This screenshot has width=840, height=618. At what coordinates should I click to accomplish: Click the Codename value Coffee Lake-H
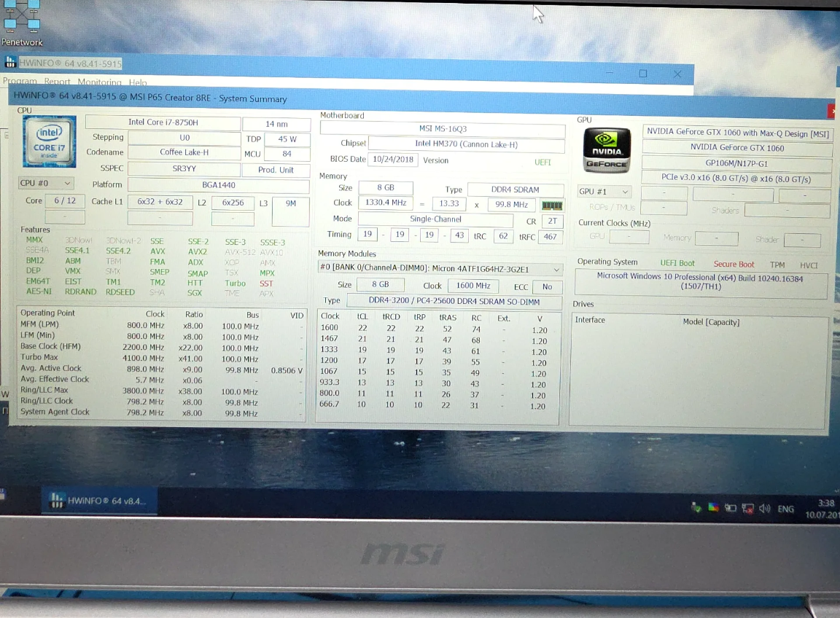pos(184,152)
